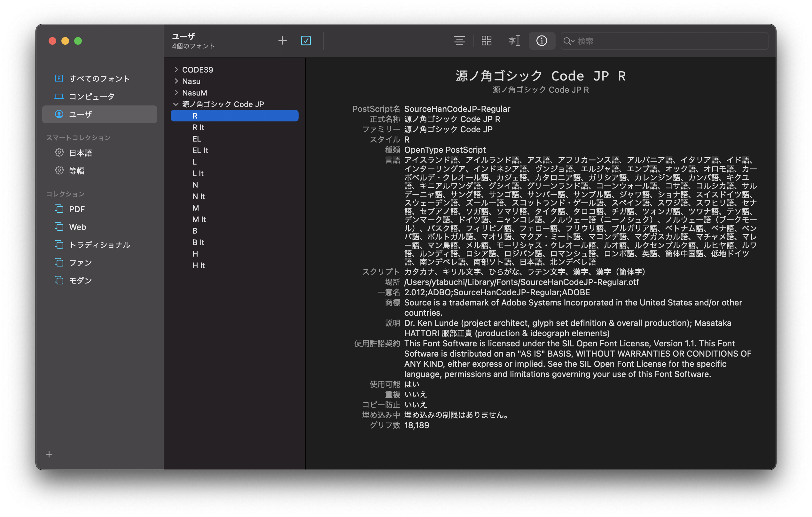Select the B It font style
812x517 pixels.
click(x=234, y=242)
